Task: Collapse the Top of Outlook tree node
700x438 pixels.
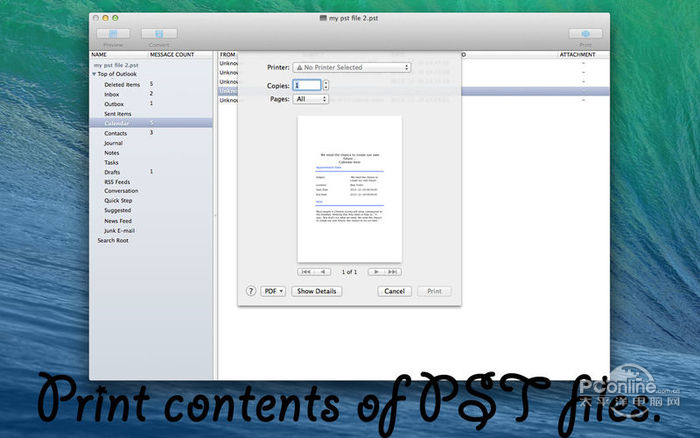Action: click(x=94, y=74)
